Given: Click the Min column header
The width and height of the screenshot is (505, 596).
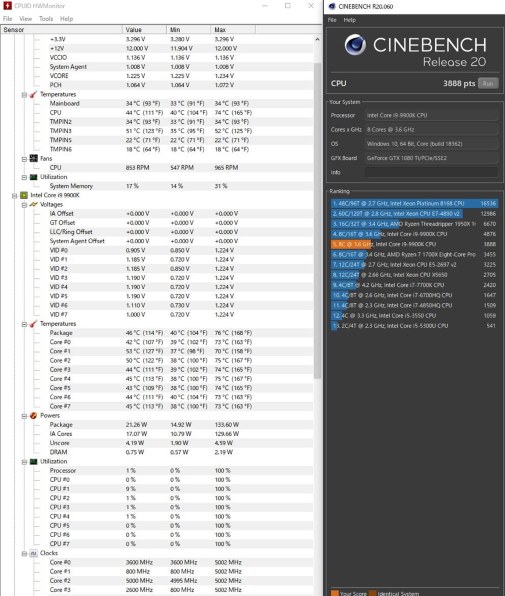Looking at the screenshot, I should tap(188, 30).
